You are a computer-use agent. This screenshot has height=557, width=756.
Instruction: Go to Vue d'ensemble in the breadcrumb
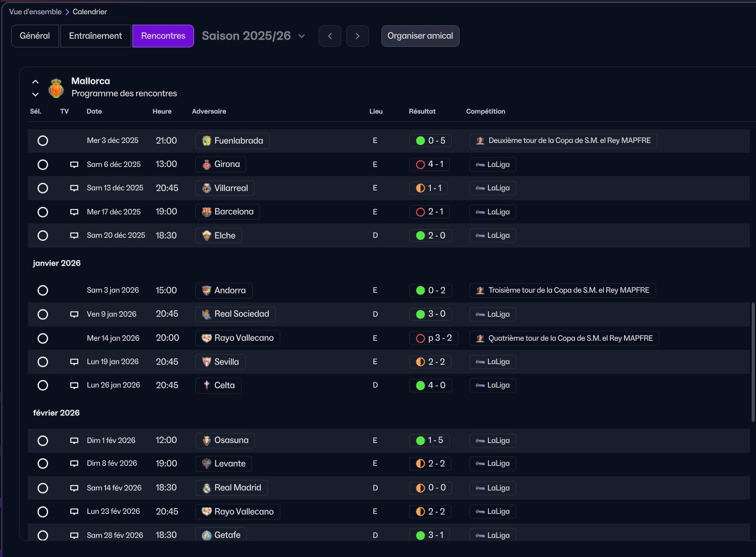click(35, 12)
